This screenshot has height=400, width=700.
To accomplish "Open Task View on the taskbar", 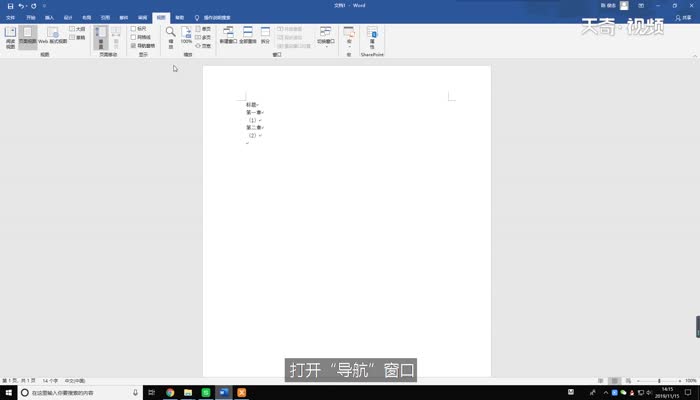I will click(152, 392).
